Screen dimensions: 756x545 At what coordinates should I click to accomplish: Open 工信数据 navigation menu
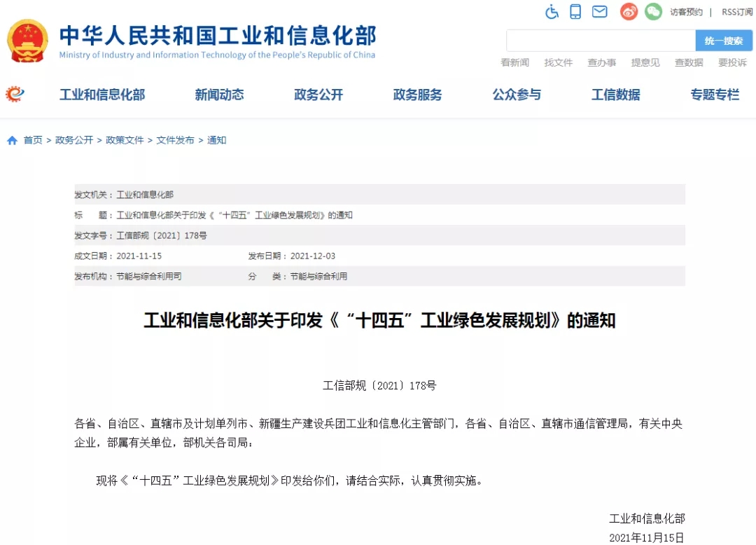[616, 95]
